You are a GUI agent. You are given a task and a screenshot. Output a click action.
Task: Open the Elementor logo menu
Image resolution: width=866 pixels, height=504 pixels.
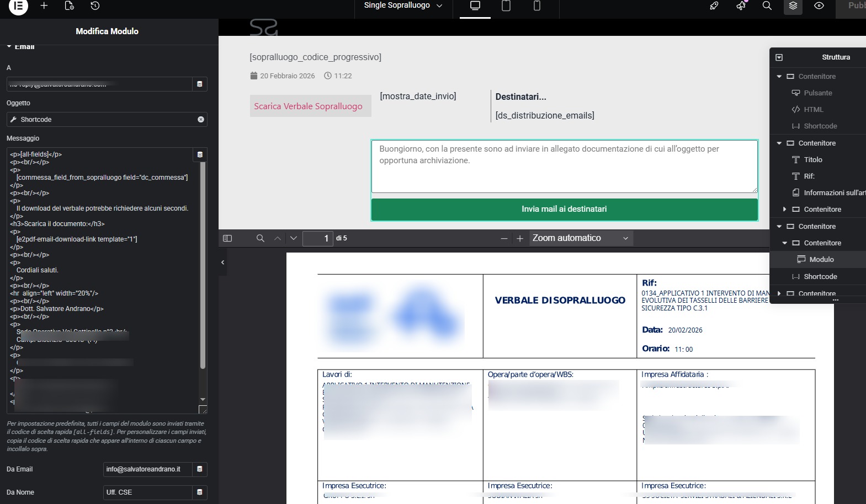click(x=18, y=6)
